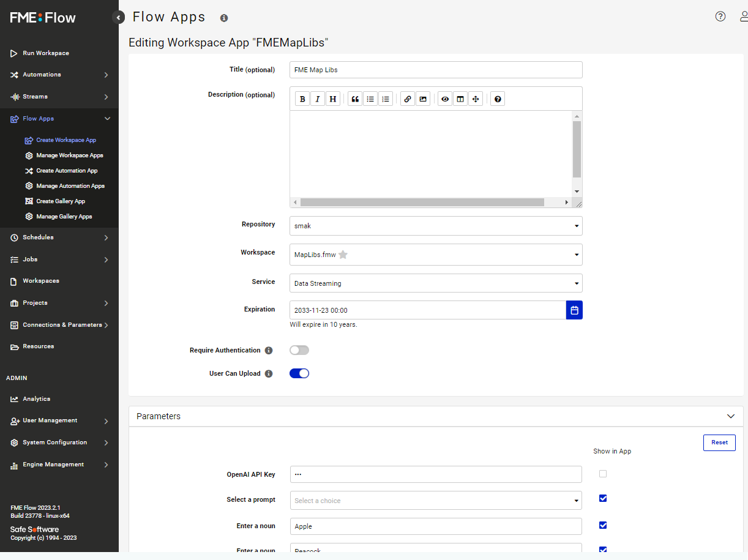Enable Require Authentication
The width and height of the screenshot is (748, 560).
coord(299,350)
